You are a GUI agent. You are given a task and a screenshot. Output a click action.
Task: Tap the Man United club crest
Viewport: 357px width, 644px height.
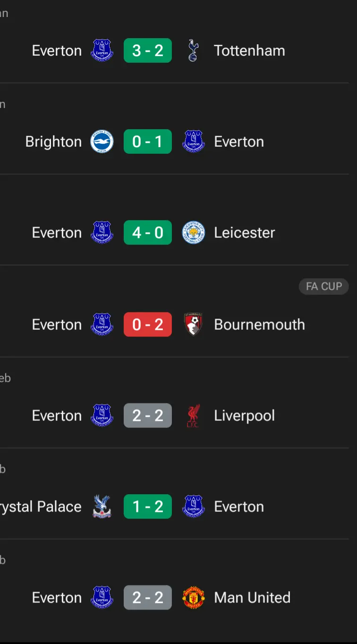[x=193, y=598]
